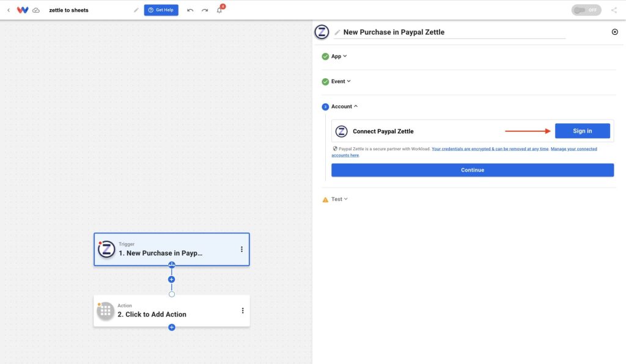
Task: Open the Workload logo home
Action: point(23,10)
